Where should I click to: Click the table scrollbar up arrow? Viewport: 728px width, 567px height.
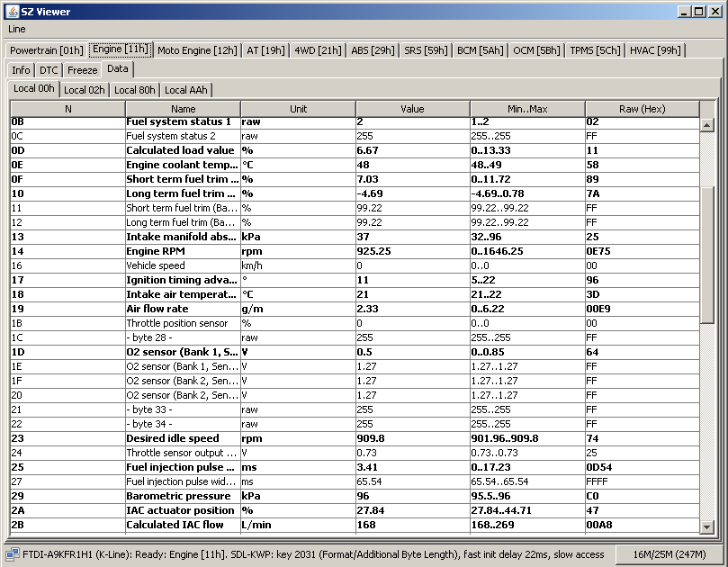(x=706, y=125)
